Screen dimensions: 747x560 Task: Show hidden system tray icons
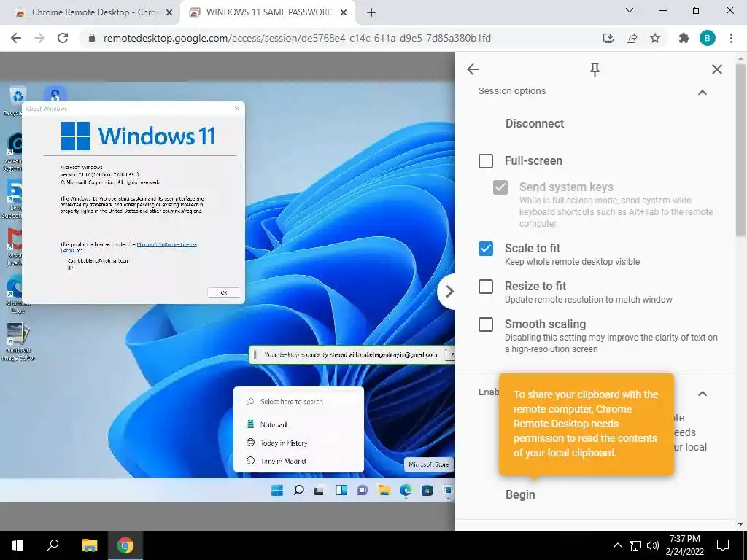tap(617, 545)
